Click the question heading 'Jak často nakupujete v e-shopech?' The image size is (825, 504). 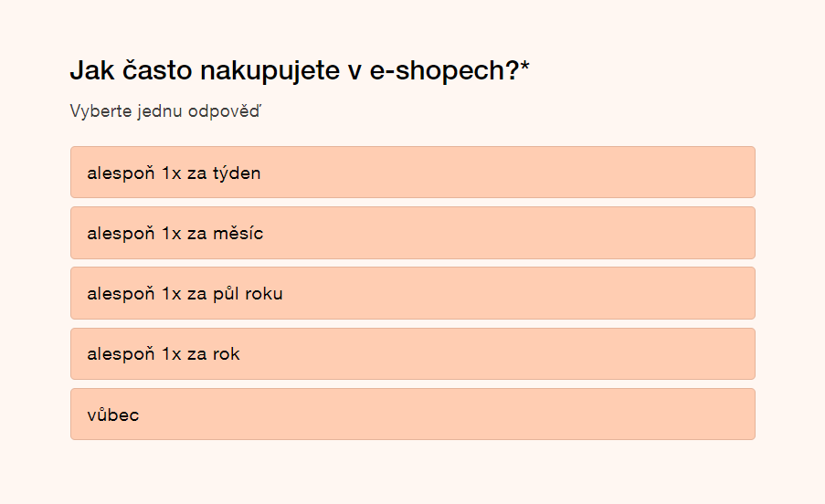(294, 70)
